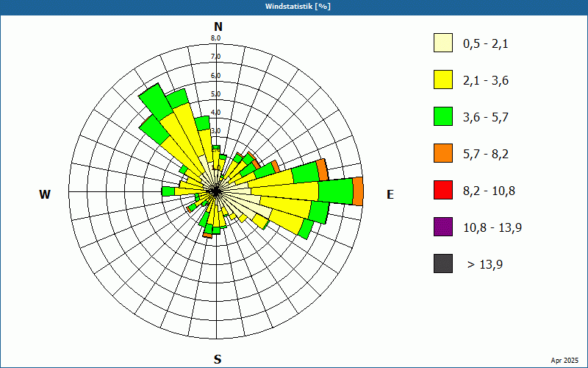Select the green 3,6 - 5,7 legend swatch
Screen dimensions: 588x368
(443, 116)
